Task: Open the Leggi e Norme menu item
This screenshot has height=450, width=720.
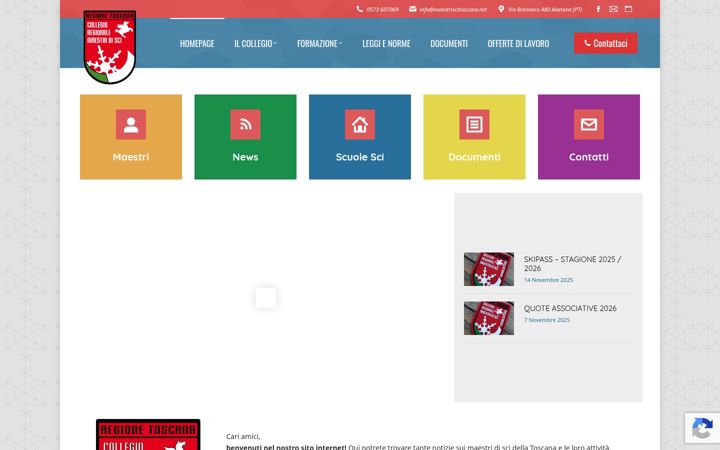Action: (x=386, y=44)
